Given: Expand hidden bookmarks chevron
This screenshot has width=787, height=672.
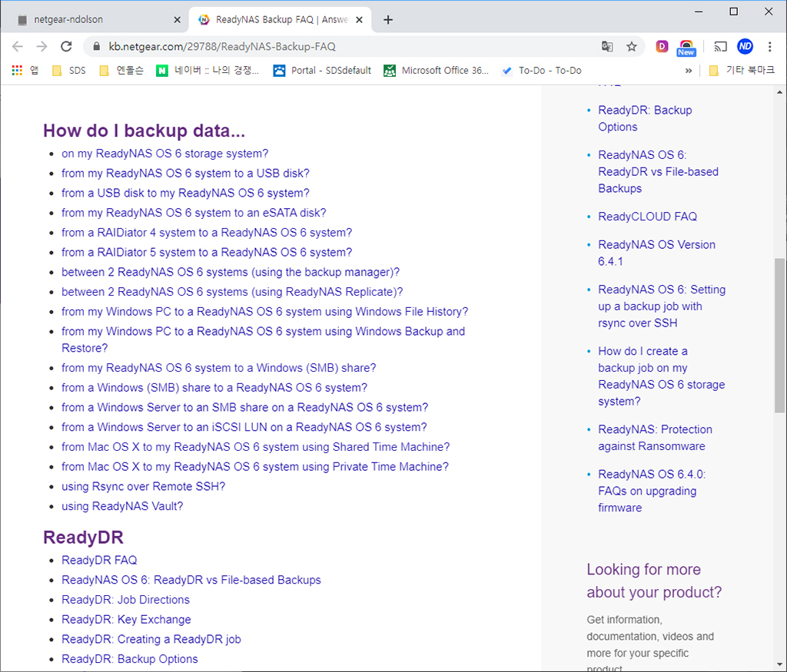Looking at the screenshot, I should [x=689, y=71].
